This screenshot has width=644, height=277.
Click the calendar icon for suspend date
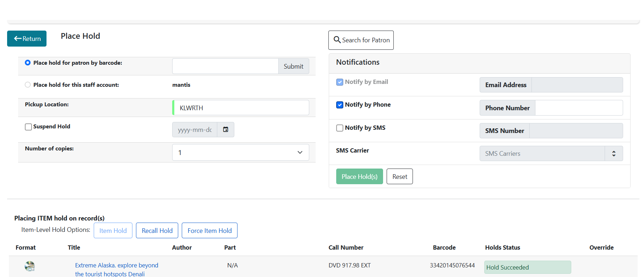point(225,130)
